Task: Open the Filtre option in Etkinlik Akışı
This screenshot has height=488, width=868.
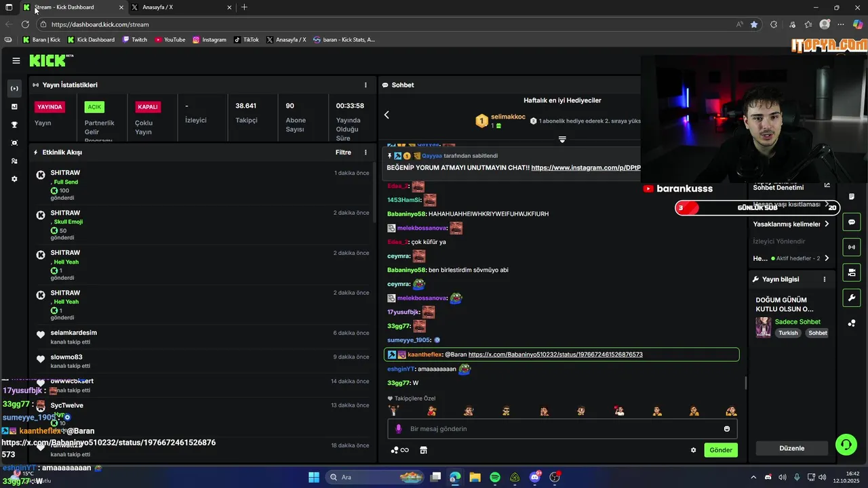Action: tap(343, 152)
